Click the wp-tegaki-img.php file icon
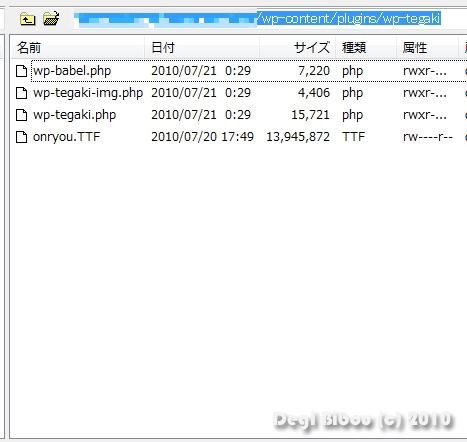 click(22, 93)
